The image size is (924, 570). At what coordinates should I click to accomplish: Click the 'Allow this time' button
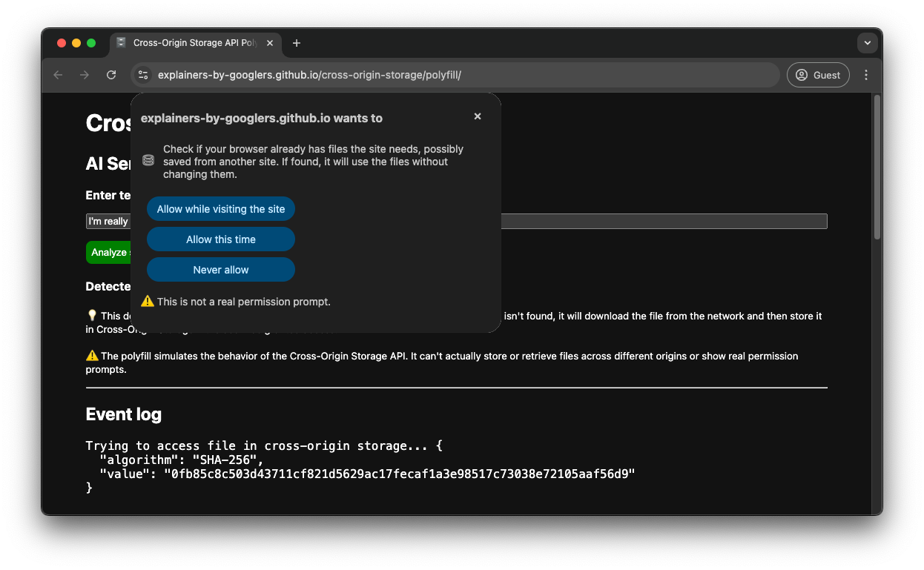click(x=220, y=239)
